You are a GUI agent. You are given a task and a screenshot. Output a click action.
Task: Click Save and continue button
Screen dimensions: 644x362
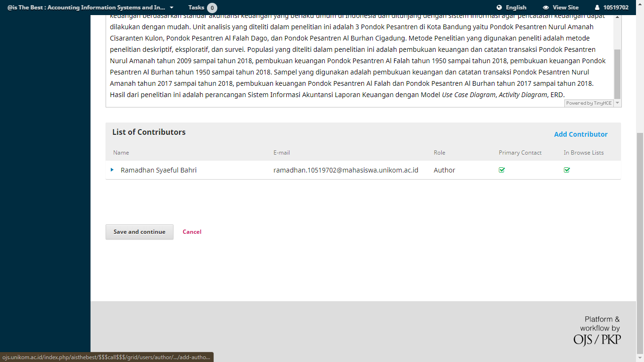click(140, 232)
